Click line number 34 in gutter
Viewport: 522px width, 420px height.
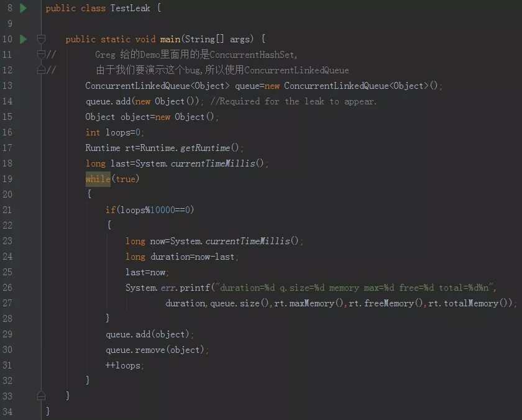7,412
